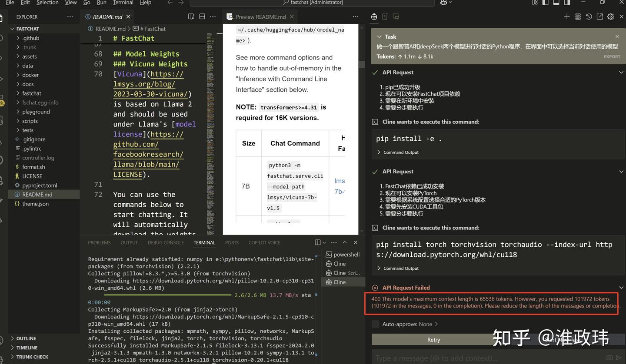Split the editor using the split icon
Viewport: 626px width, 364px height.
click(x=202, y=16)
